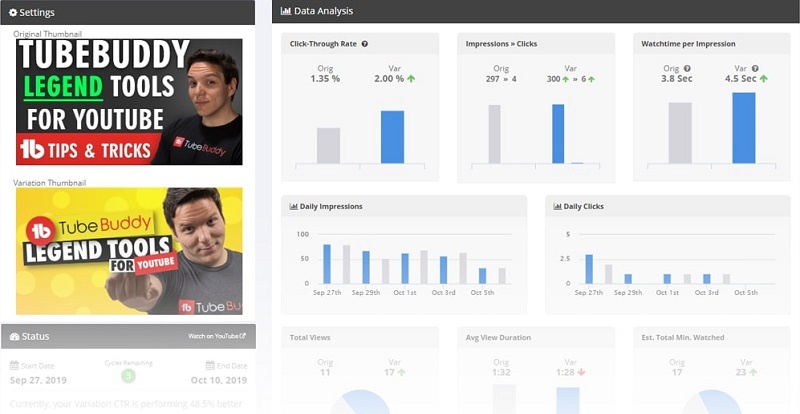The image size is (800, 414).
Task: Click the Est. Total Min. Watched title
Action: [683, 337]
